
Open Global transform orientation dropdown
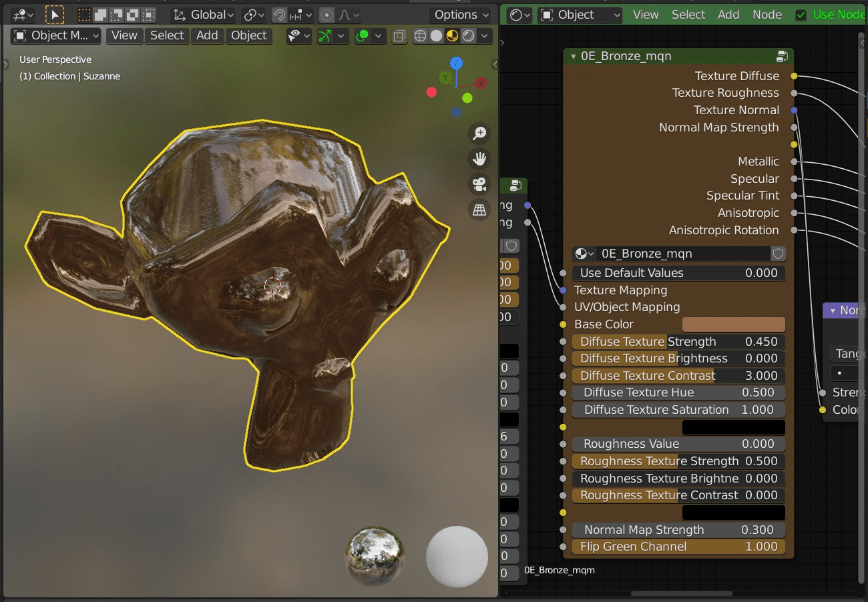[x=204, y=15]
